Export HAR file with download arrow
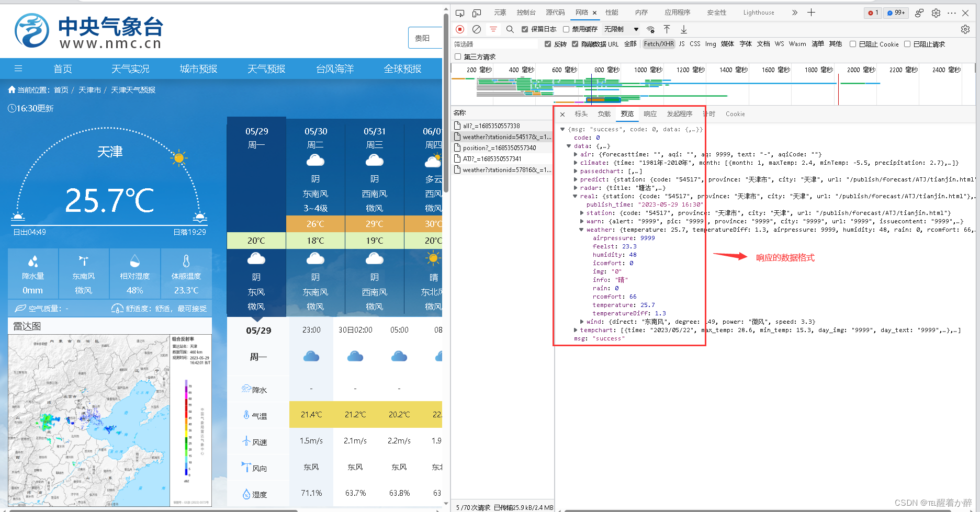 [x=684, y=29]
